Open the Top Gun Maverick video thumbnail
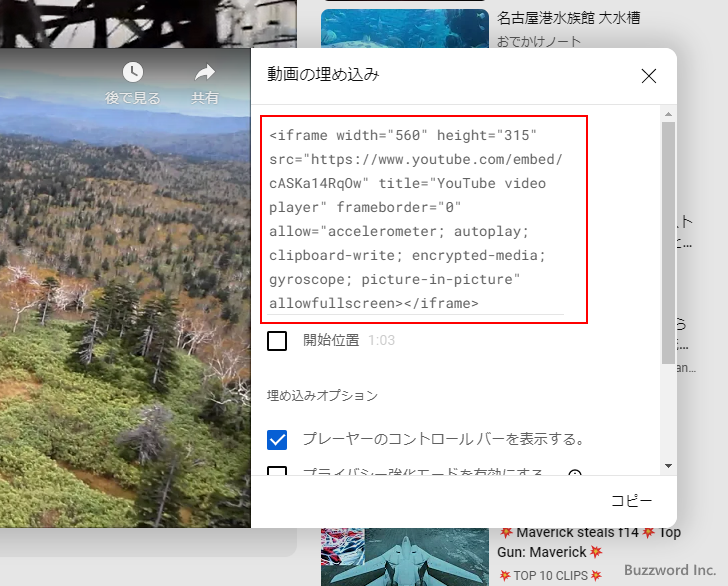Image resolution: width=728 pixels, height=586 pixels. (405, 557)
